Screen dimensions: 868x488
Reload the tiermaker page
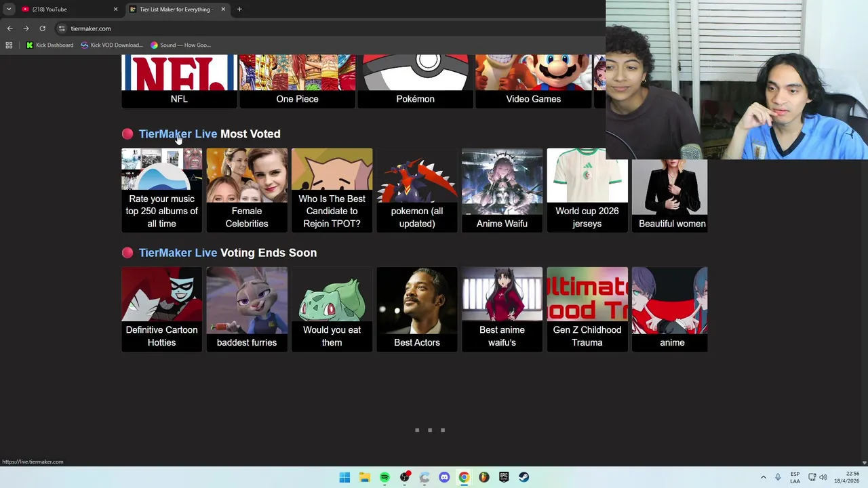pyautogui.click(x=42, y=28)
